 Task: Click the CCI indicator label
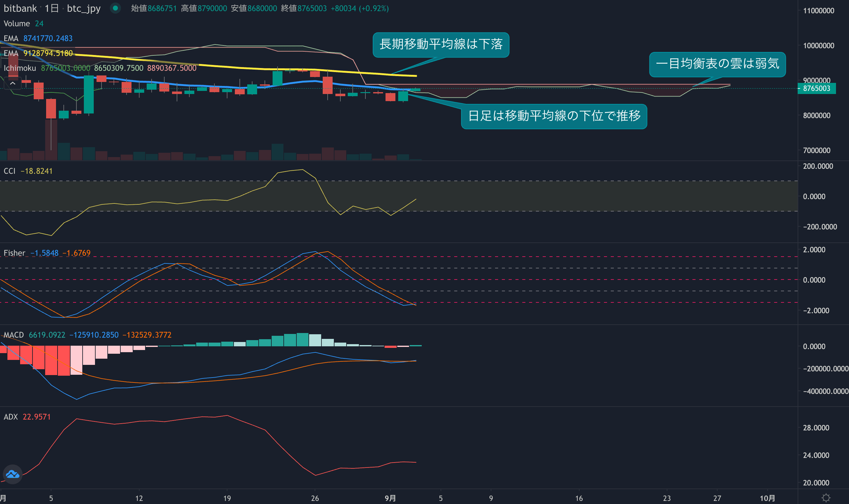[x=10, y=171]
